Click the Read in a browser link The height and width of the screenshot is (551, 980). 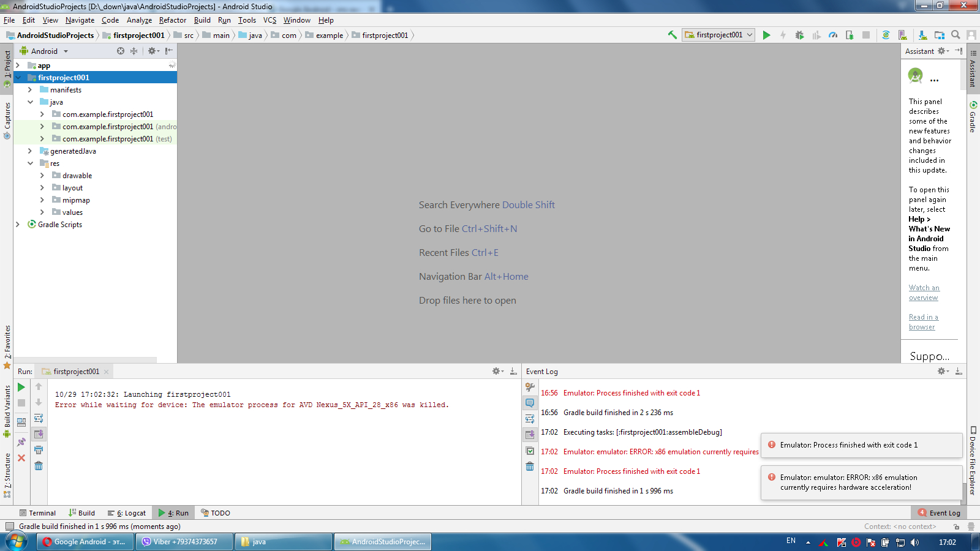pyautogui.click(x=923, y=322)
